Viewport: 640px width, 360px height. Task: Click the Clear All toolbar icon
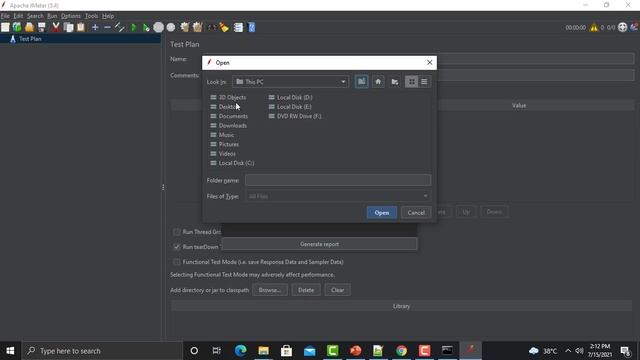tap(198, 27)
